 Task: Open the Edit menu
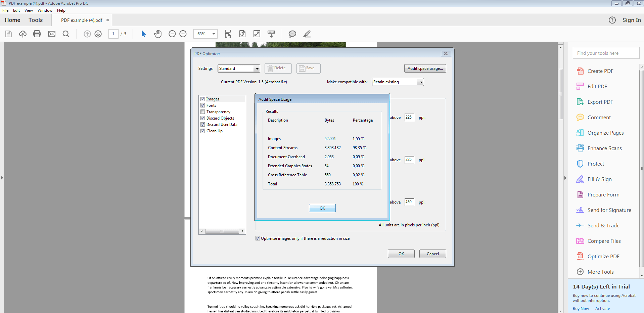[16, 10]
